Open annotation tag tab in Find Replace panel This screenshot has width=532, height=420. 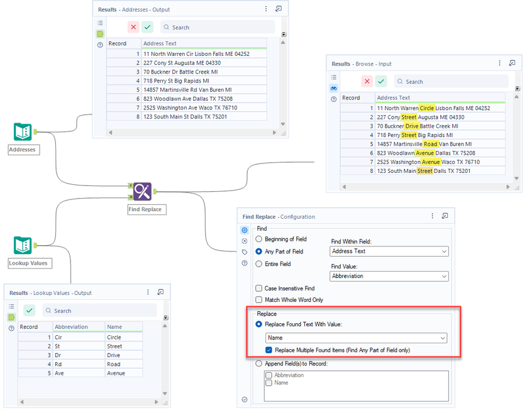point(245,252)
